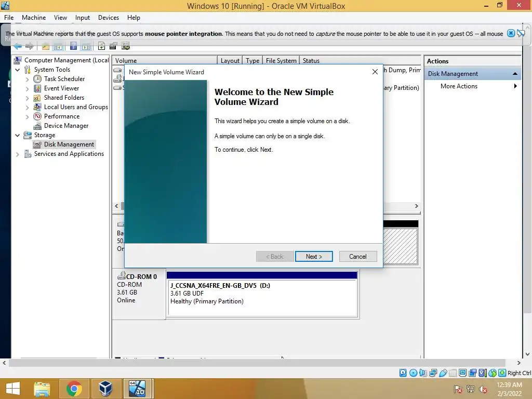Open Google Chrome from the taskbar
This screenshot has width=532, height=399.
[74, 389]
